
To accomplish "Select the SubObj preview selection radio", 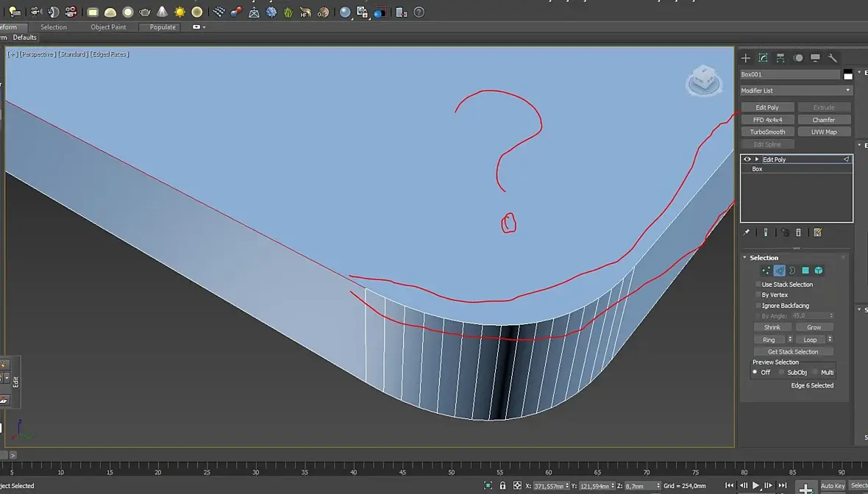I will 782,372.
